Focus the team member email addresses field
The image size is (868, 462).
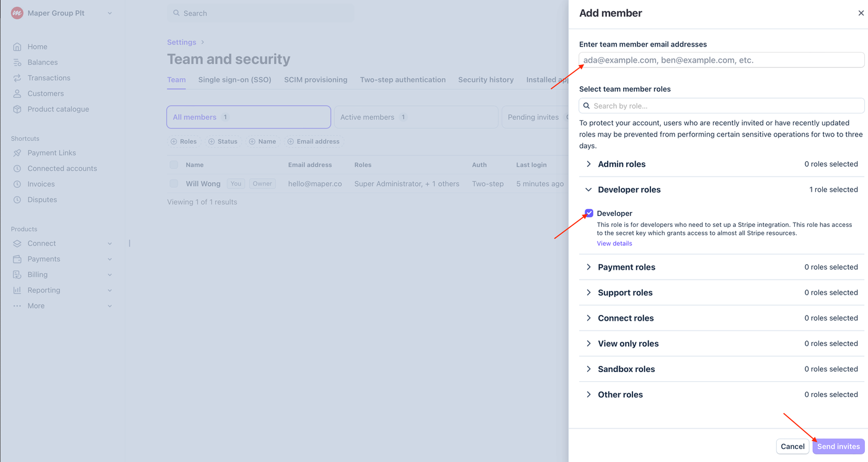722,60
